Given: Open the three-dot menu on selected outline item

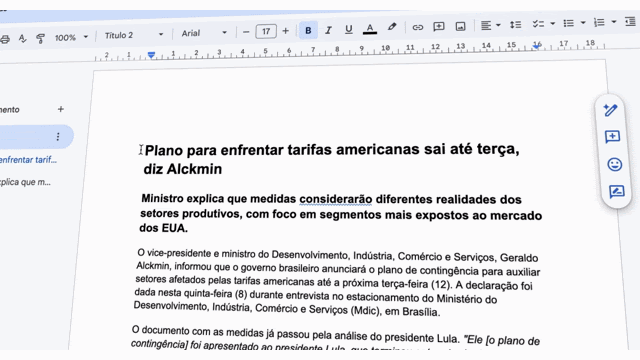Looking at the screenshot, I should 58,137.
